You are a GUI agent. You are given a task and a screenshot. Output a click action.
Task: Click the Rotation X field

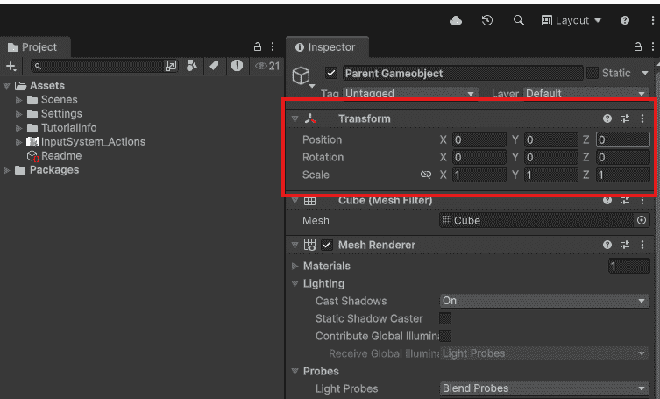[479, 157]
